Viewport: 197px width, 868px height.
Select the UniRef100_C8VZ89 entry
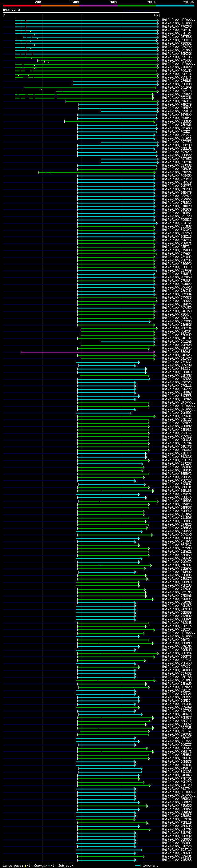177,365
